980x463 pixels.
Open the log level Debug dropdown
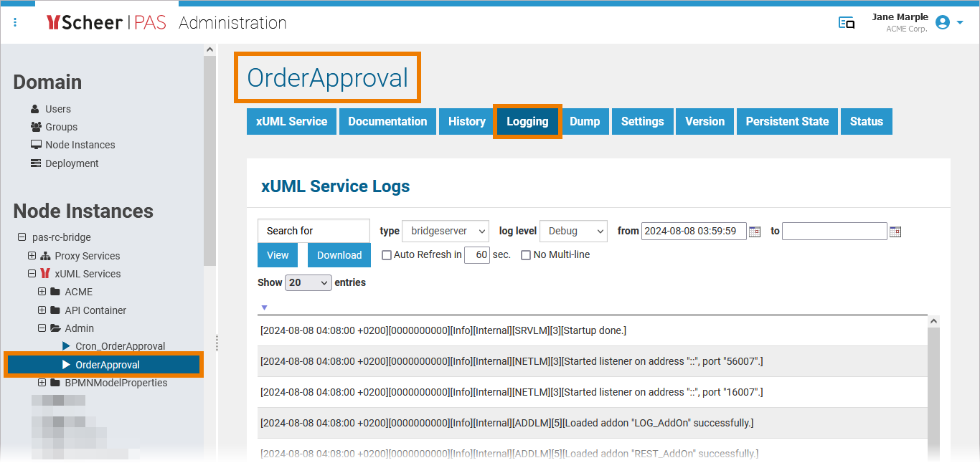pos(573,231)
